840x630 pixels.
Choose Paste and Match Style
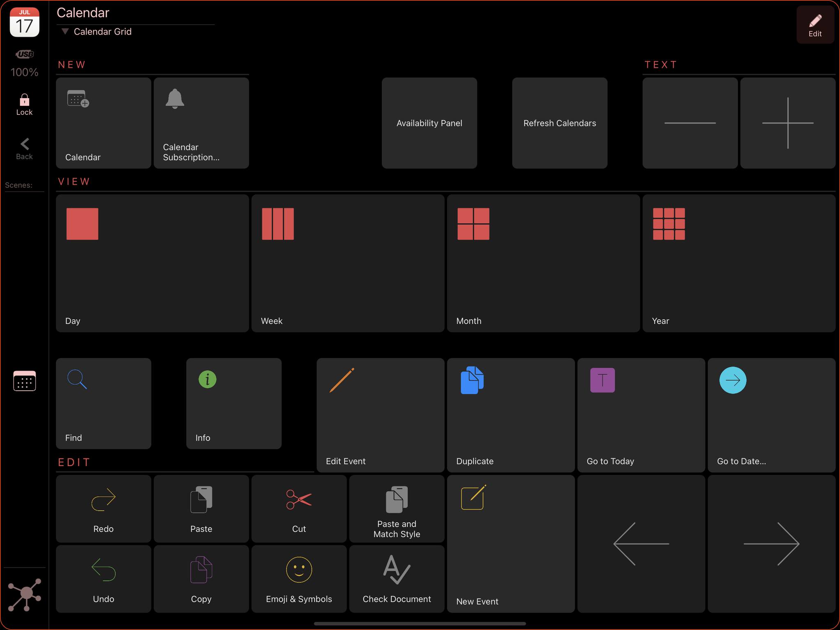(397, 509)
